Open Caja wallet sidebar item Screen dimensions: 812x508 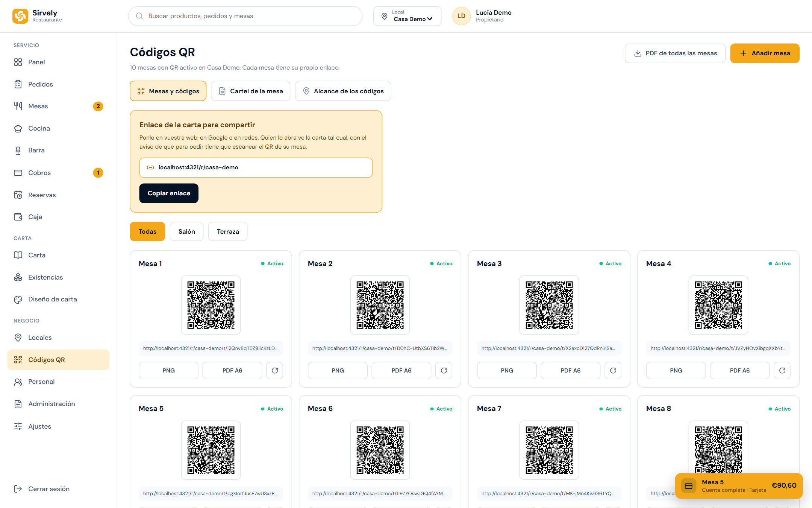(58, 217)
